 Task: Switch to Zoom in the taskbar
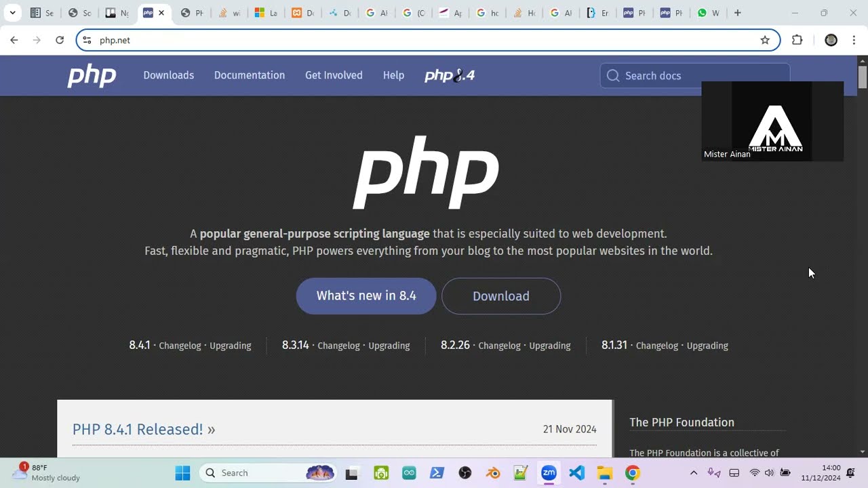pyautogui.click(x=549, y=473)
